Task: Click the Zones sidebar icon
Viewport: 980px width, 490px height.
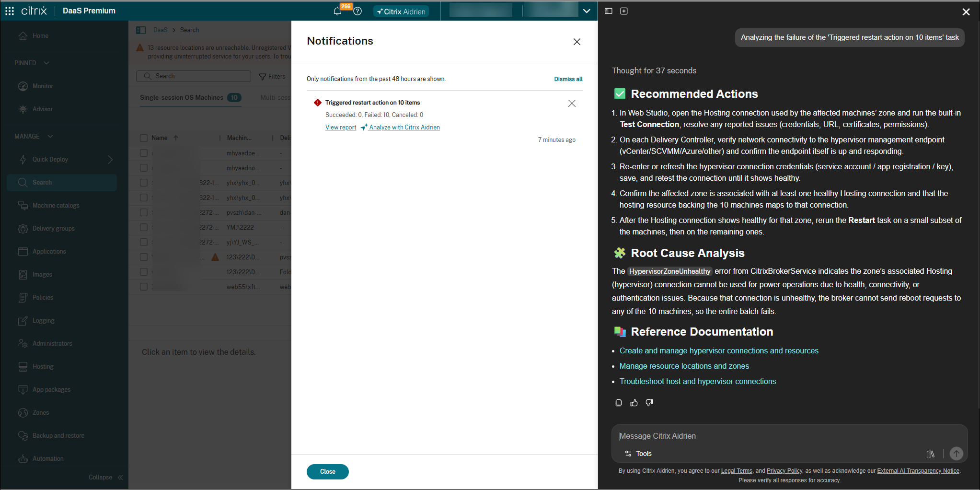Action: [23, 413]
